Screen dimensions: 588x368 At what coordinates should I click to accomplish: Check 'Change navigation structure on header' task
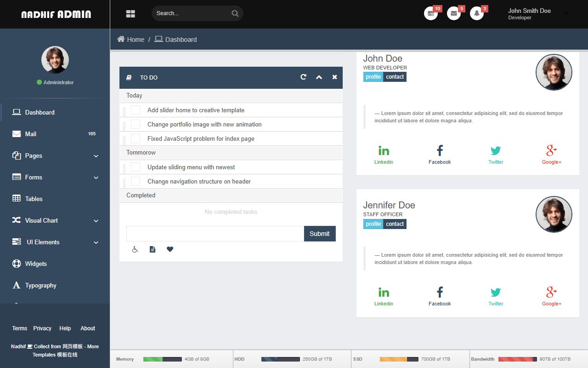click(x=136, y=181)
